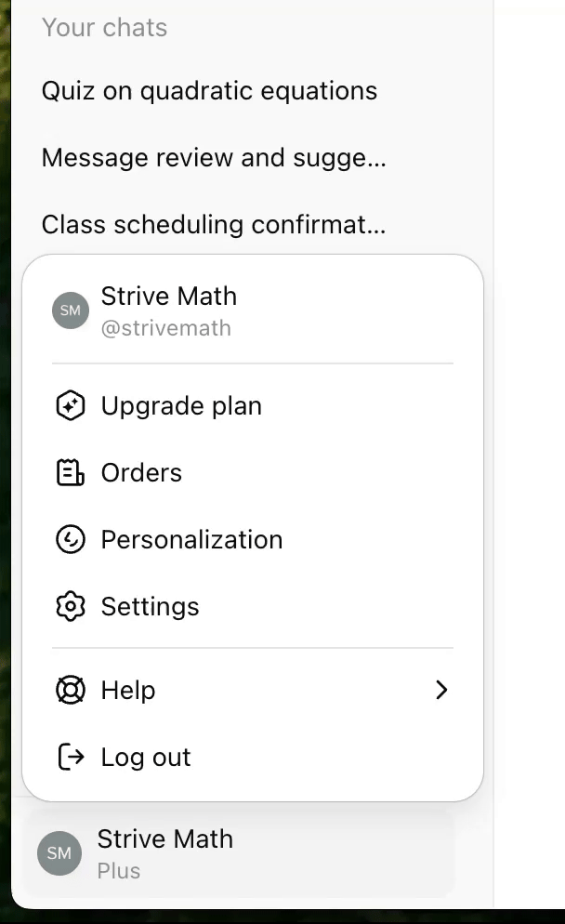Screen dimensions: 565x924
Task: Click the Upgrade plan sparkle badge icon
Action: (70, 405)
